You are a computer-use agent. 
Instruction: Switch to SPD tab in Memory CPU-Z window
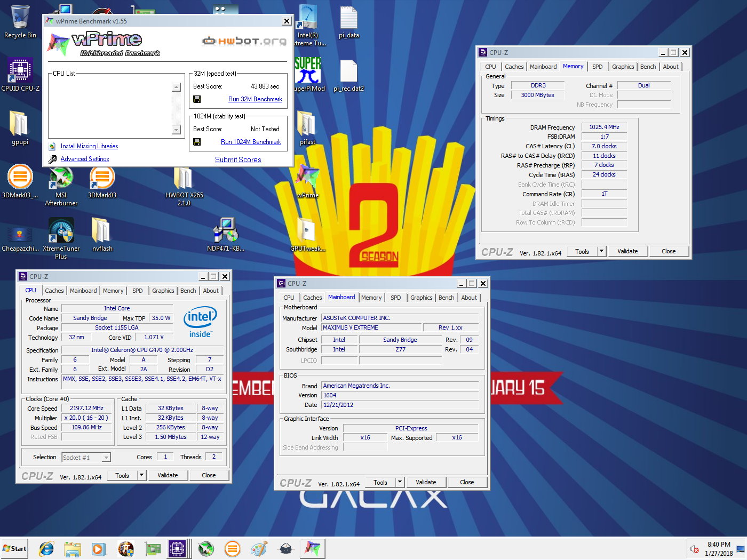[598, 67]
